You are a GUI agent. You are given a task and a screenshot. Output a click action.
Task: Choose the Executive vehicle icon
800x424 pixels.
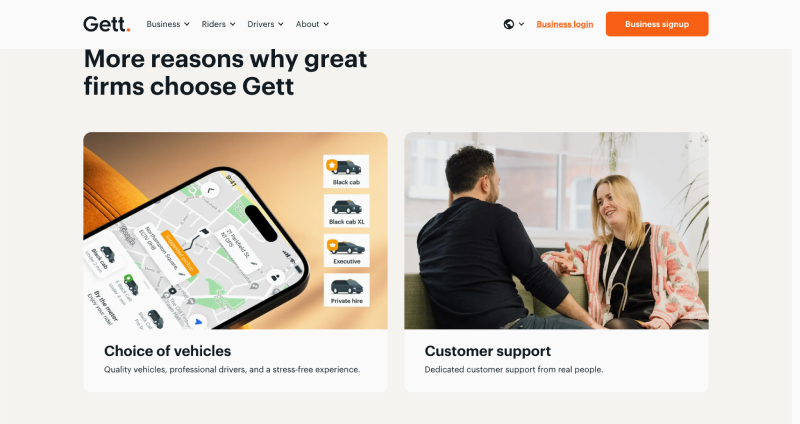tap(346, 251)
